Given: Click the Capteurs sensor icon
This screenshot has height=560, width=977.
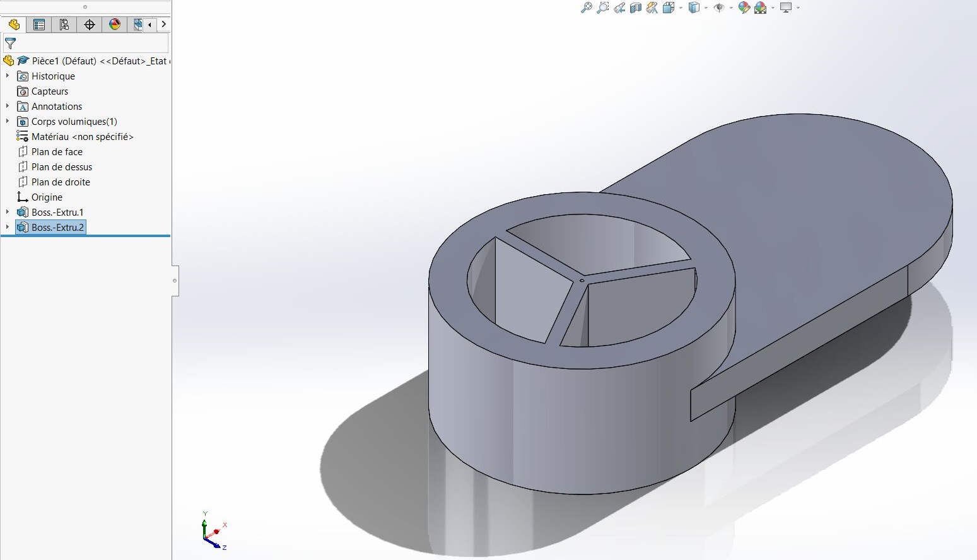Looking at the screenshot, I should pyautogui.click(x=23, y=91).
